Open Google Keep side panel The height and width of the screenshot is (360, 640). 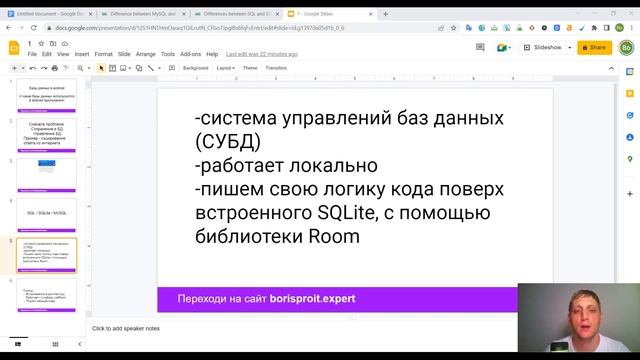click(x=630, y=93)
